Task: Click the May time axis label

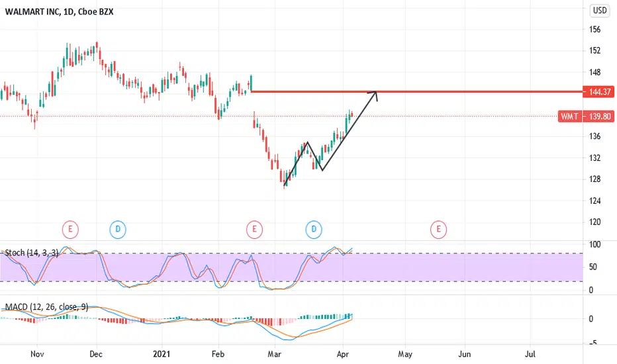Action: pyautogui.click(x=405, y=354)
